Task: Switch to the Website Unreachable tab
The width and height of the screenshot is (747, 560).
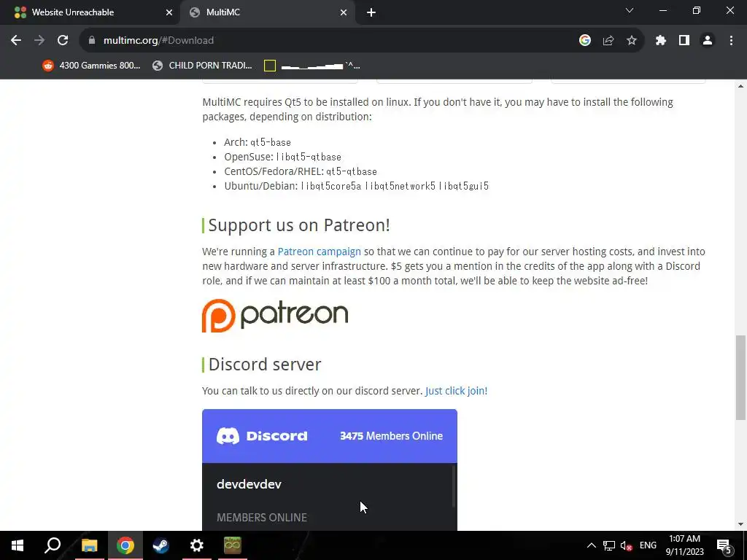Action: 90,13
